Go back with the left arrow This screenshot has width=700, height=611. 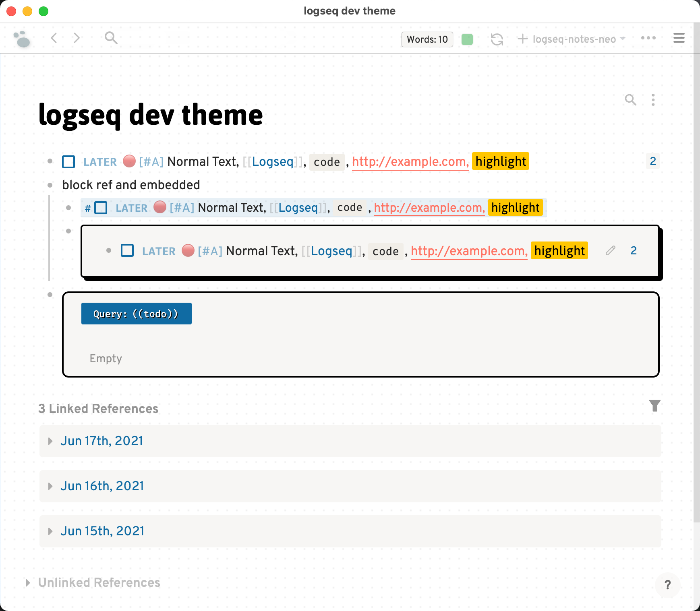click(x=54, y=38)
